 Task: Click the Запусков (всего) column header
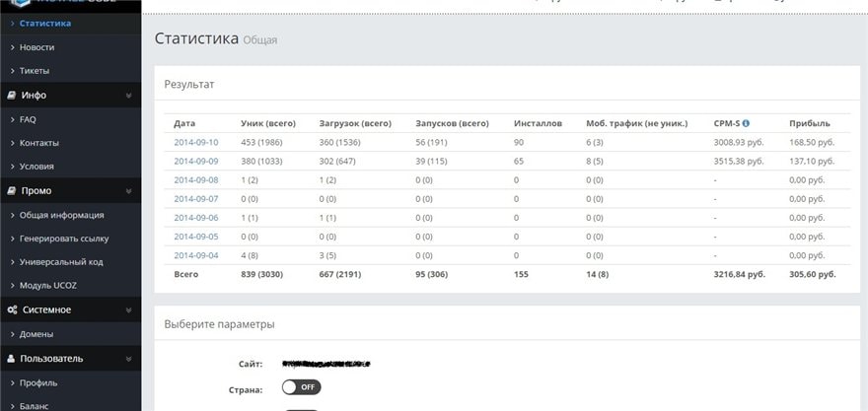[453, 123]
